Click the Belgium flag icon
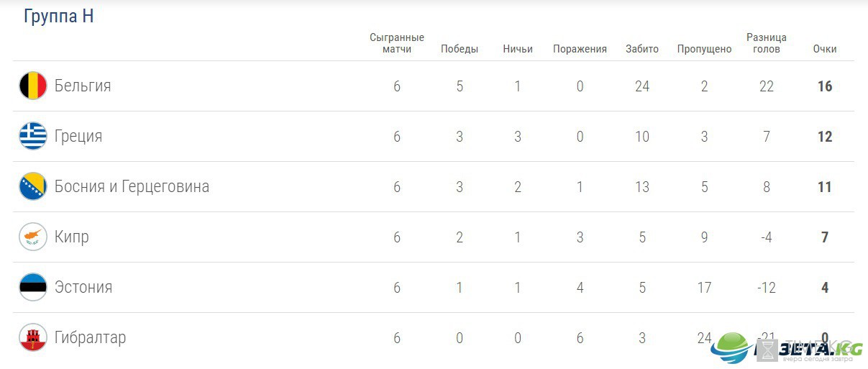Image resolution: width=868 pixels, height=369 pixels. (33, 86)
